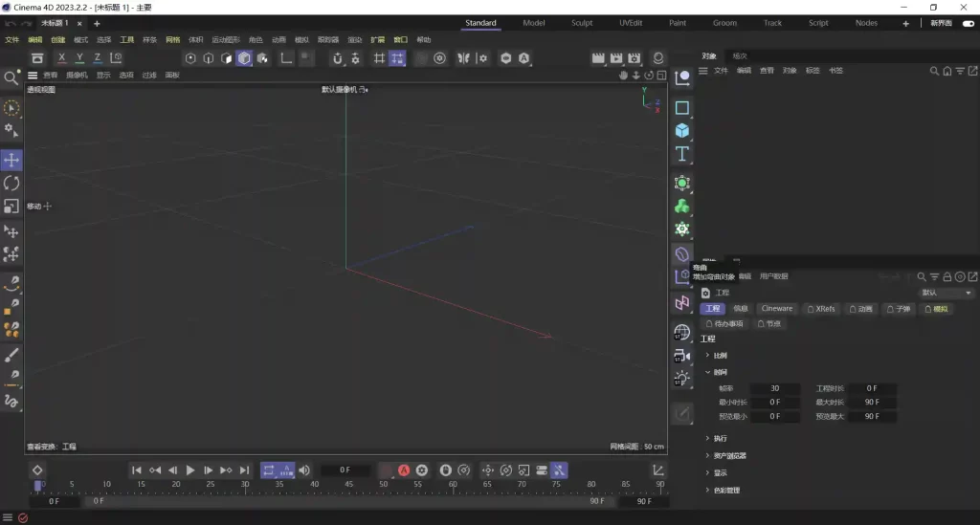Open the Cineware attribute tab
Image resolution: width=980 pixels, height=525 pixels.
coord(776,309)
